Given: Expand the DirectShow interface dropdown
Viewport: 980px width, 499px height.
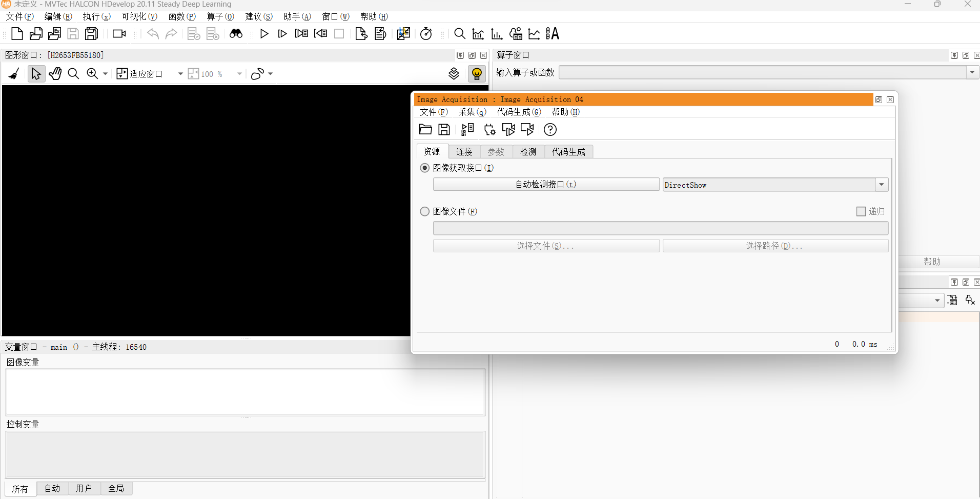Looking at the screenshot, I should click(882, 185).
